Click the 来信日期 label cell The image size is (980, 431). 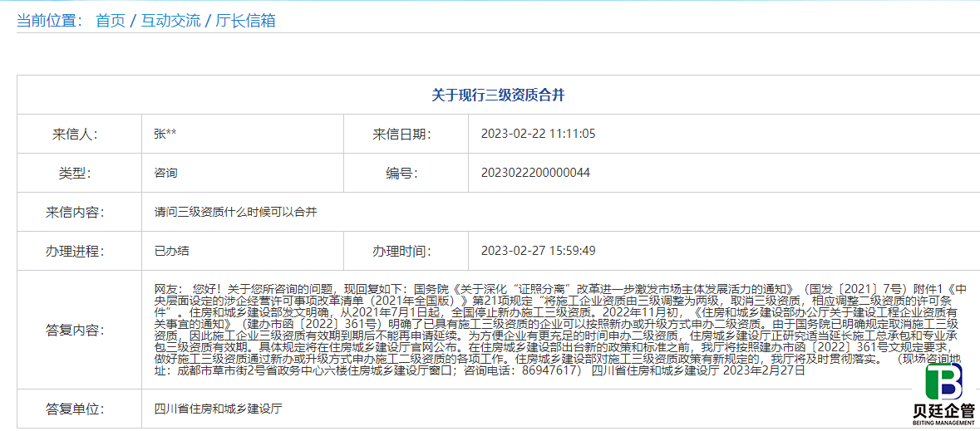click(x=406, y=134)
